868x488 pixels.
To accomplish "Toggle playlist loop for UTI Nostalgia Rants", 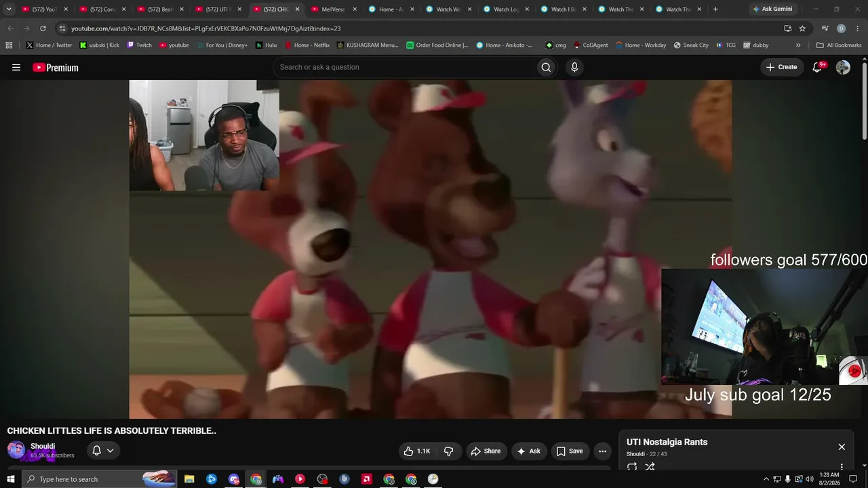I will [x=632, y=467].
